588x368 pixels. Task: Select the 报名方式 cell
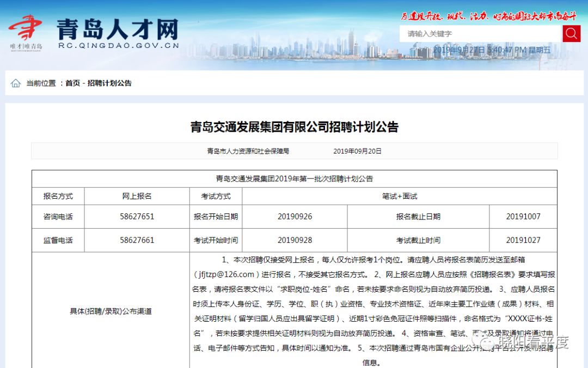58,196
